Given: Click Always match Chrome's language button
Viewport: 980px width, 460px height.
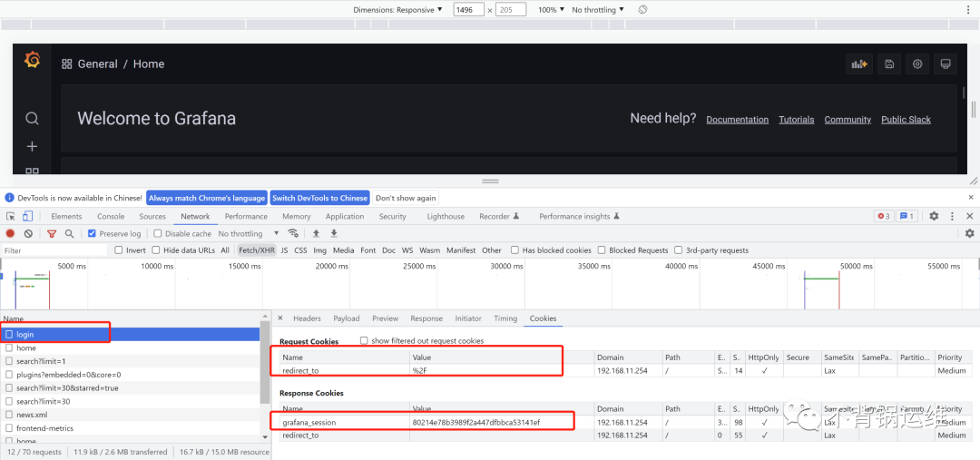Looking at the screenshot, I should pos(206,198).
